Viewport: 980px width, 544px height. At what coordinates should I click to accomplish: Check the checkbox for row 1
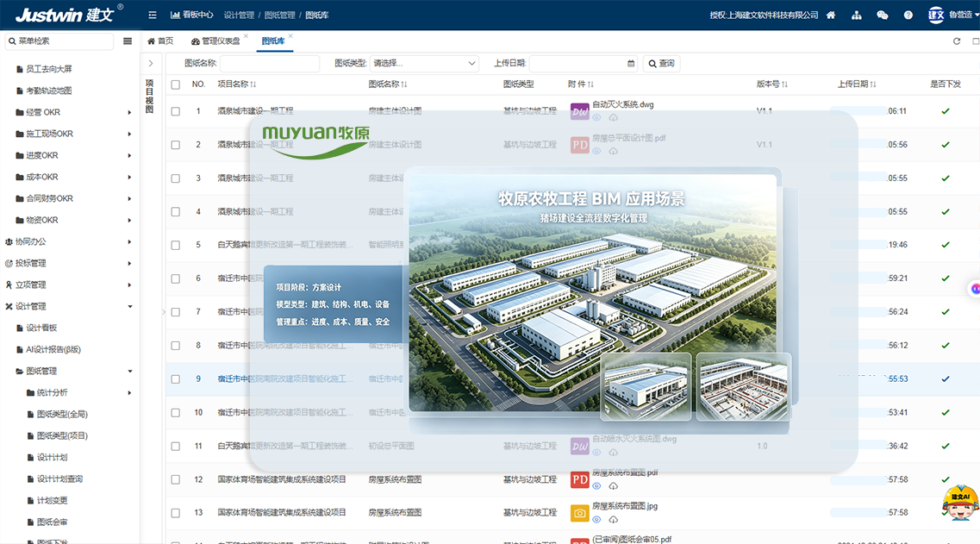coord(176,111)
